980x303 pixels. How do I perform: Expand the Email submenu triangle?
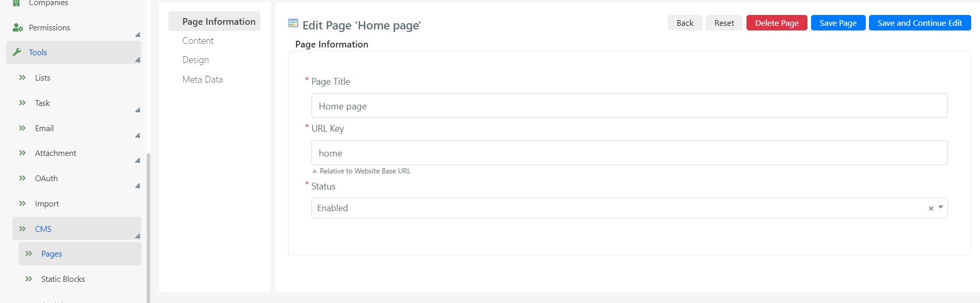(137, 135)
